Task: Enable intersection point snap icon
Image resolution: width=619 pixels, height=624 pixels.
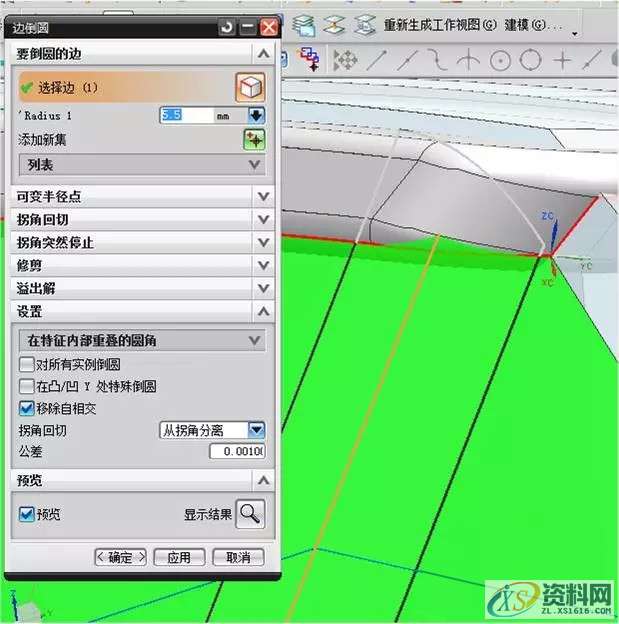Action: pos(469,60)
